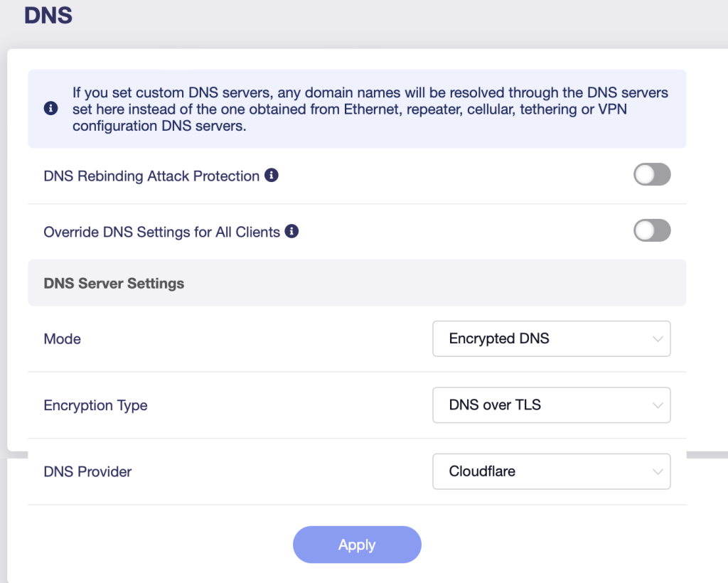Click the DNS Provider label text
Screen dimensions: 728x583
87,471
